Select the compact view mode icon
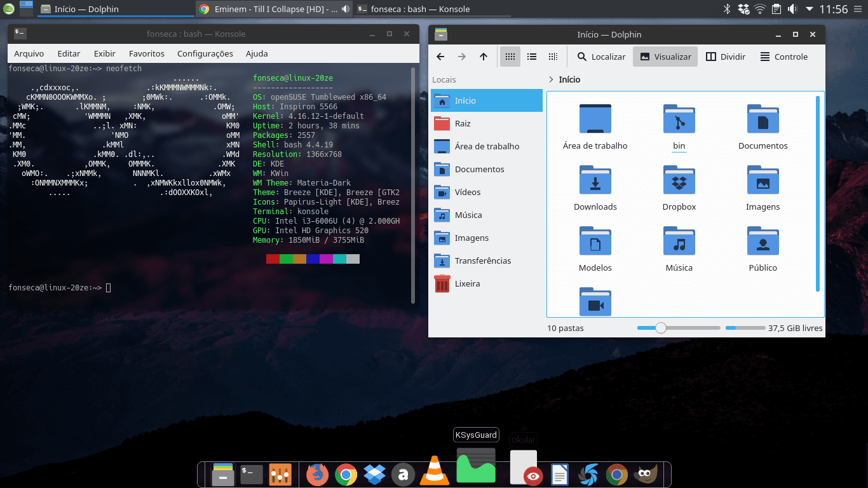The width and height of the screenshot is (868, 488). (x=552, y=56)
